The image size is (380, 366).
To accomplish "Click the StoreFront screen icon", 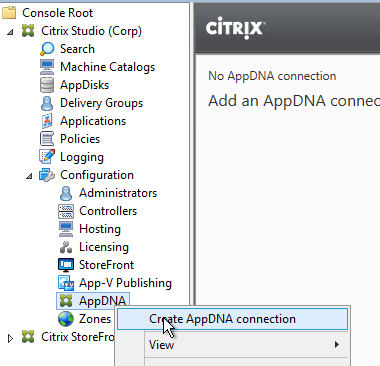I will pos(66,265).
